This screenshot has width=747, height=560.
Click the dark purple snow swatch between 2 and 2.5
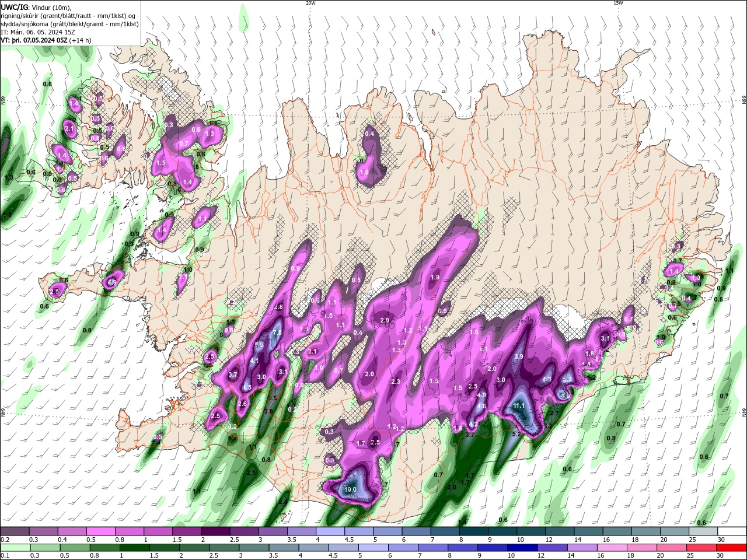215,531
